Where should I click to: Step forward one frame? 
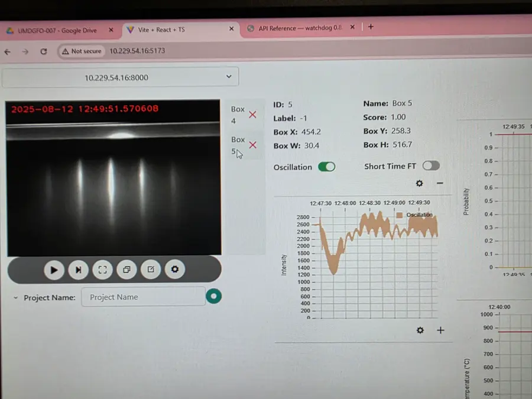click(x=79, y=270)
